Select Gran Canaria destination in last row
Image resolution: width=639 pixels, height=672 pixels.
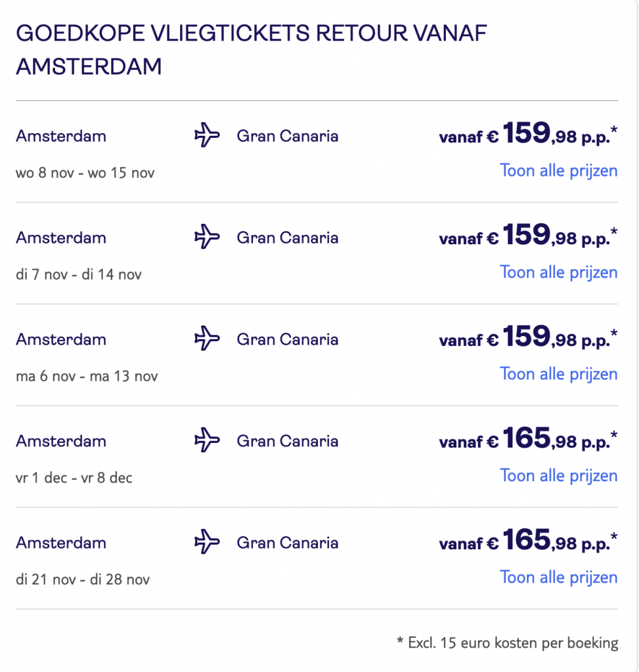click(288, 543)
